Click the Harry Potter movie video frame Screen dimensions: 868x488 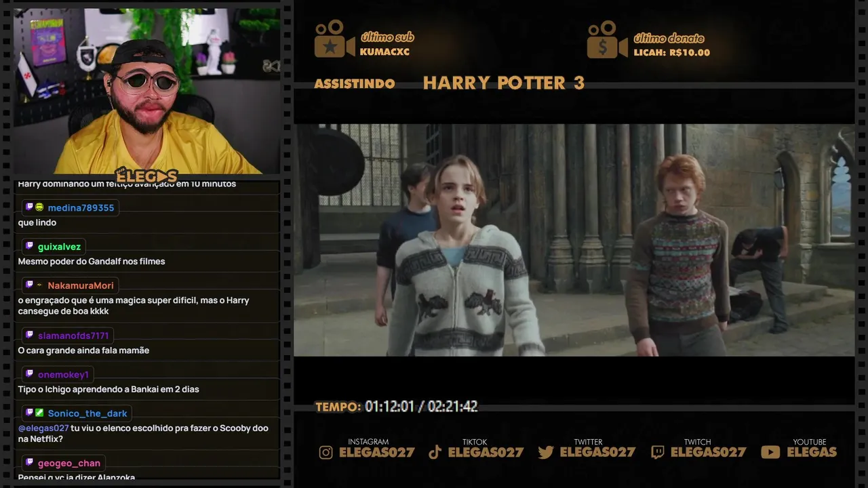pos(574,240)
